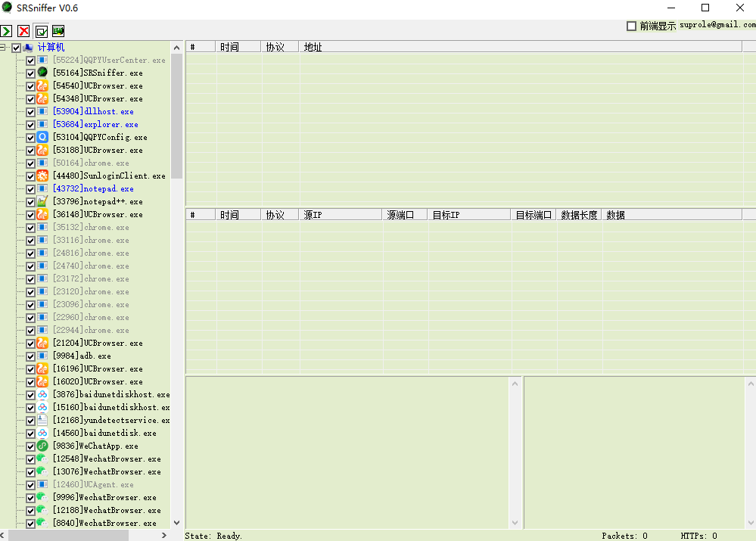Click the SunloginClient.exe orange icon
756x541 pixels.
click(x=42, y=176)
